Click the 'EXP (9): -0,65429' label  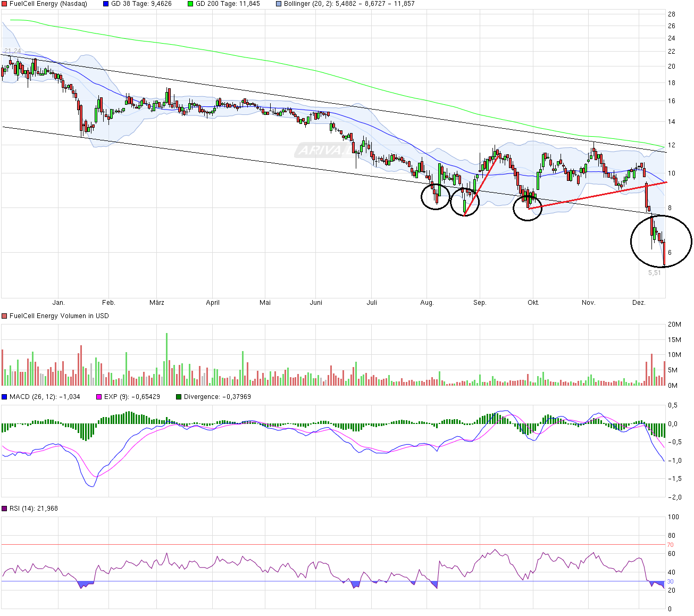[x=132, y=397]
